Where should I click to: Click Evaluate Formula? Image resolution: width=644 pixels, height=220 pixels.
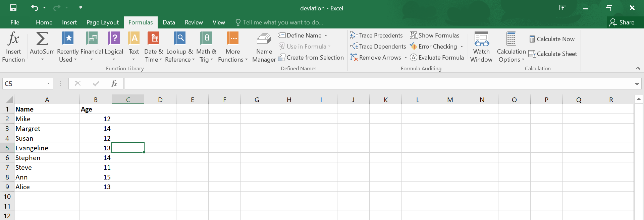[x=437, y=57]
